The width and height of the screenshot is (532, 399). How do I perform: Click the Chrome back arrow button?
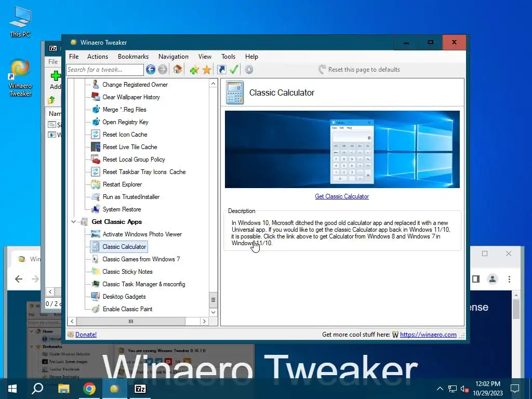coord(19,279)
